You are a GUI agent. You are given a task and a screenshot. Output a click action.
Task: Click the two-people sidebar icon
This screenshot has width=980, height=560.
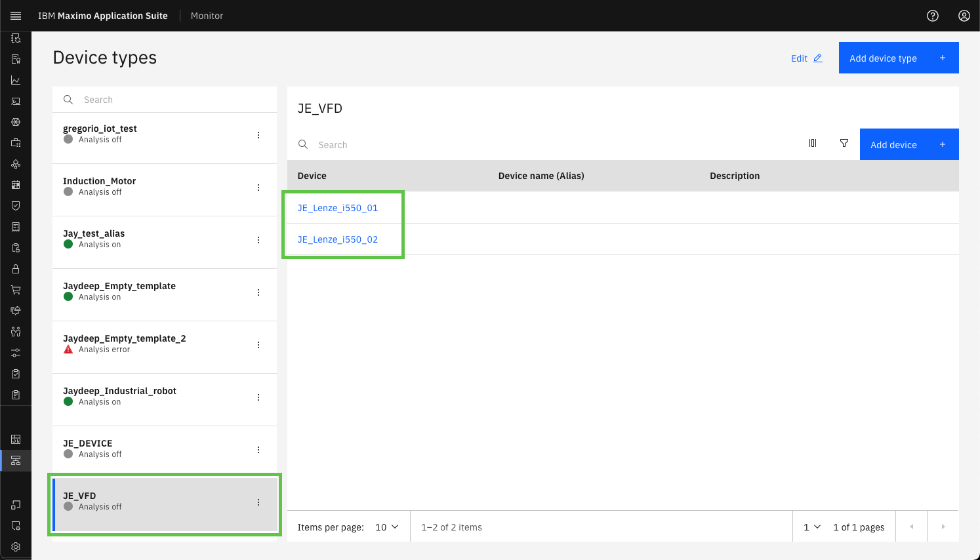(16, 332)
